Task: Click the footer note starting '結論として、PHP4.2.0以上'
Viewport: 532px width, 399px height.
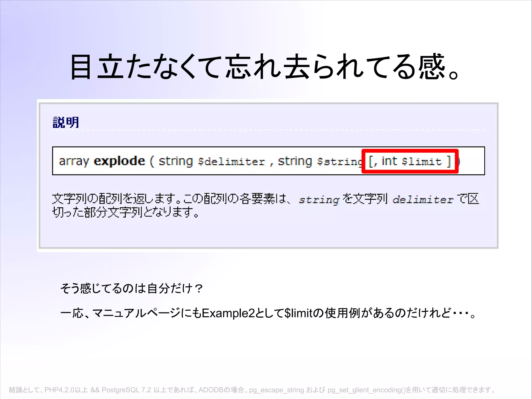Action: click(x=252, y=390)
